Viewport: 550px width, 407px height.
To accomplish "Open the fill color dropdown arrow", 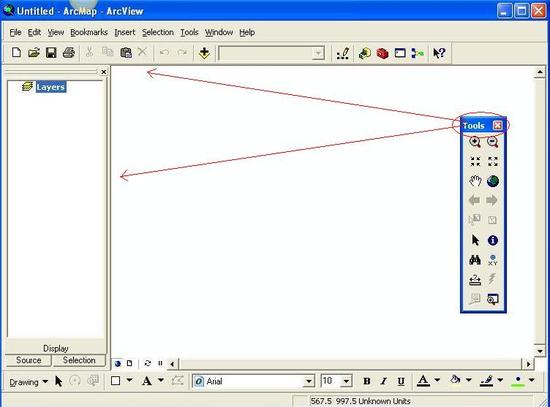I will pos(469,380).
